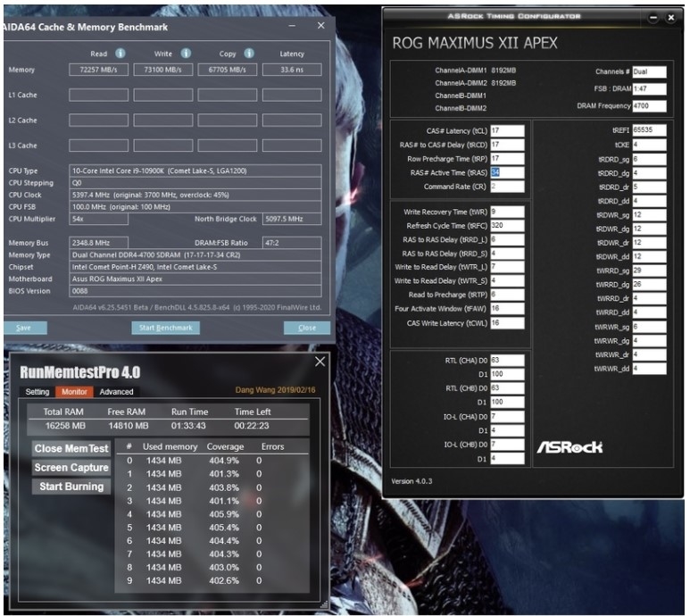Image resolution: width=690 pixels, height=616 pixels.
Task: Click the Refresh Cycle Time (tRFC) field
Action: tap(507, 226)
